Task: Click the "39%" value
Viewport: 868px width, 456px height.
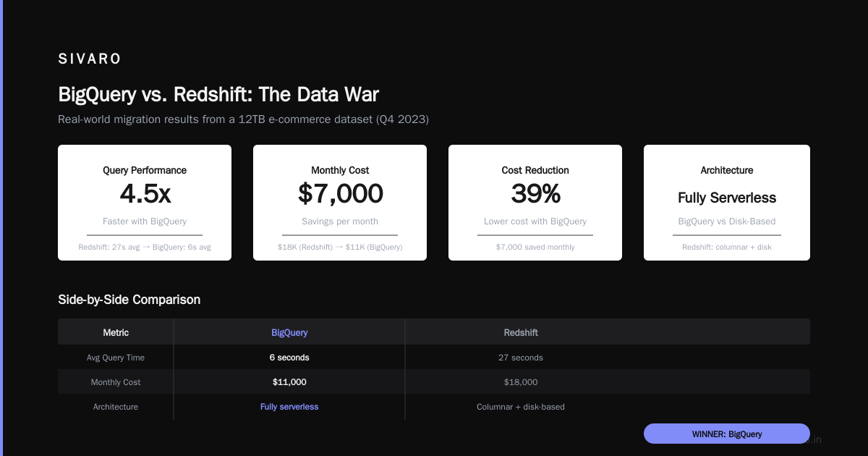Action: pyautogui.click(x=535, y=193)
